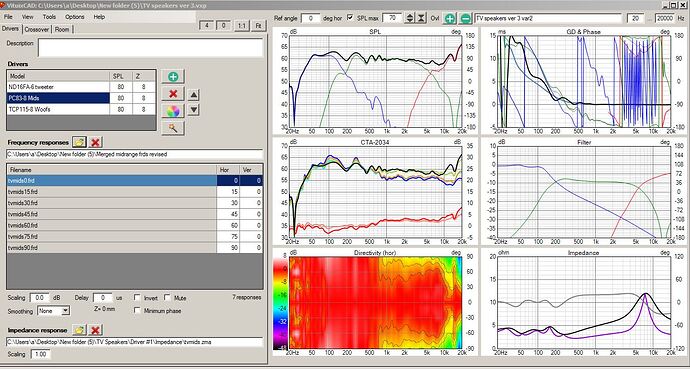This screenshot has height=369, width=690.
Task: Open folder for Frequency responses
Action: coord(79,142)
